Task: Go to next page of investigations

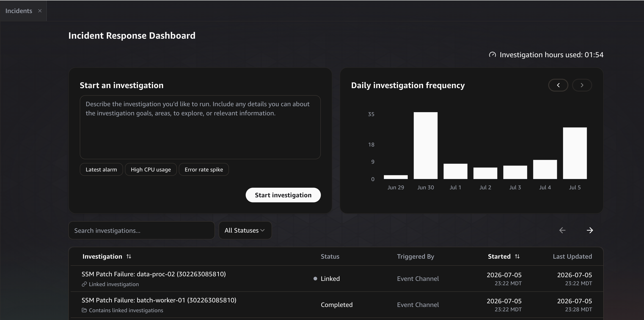Action: tap(590, 230)
